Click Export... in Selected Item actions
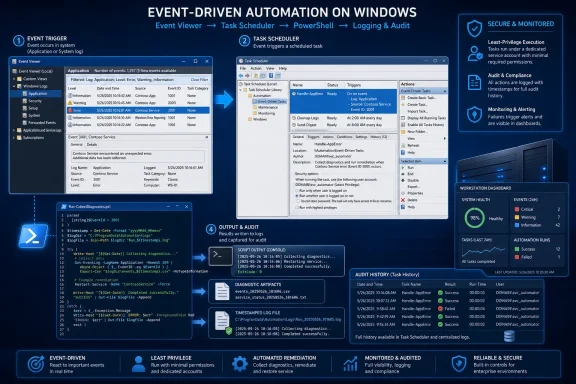 click(413, 187)
